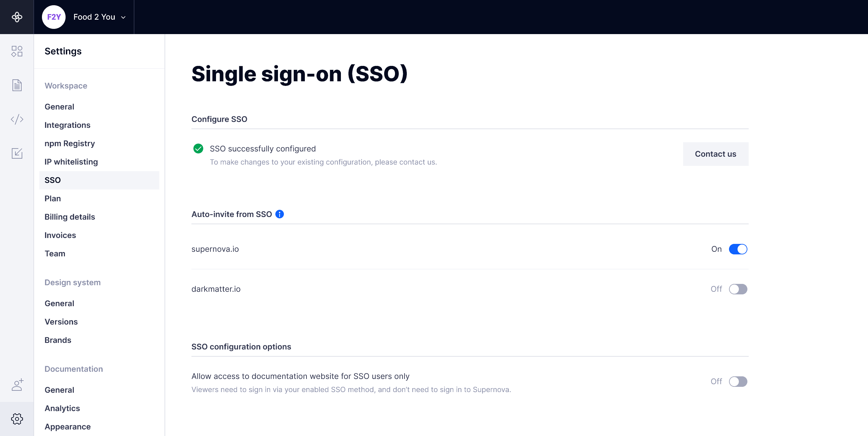Turn on documentation access for SSO users only

pyautogui.click(x=738, y=381)
